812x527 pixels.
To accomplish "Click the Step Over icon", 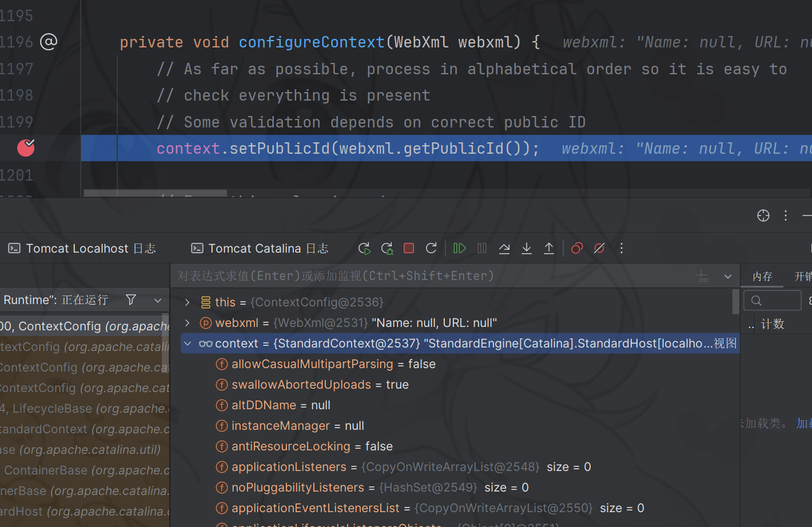I will pyautogui.click(x=504, y=248).
